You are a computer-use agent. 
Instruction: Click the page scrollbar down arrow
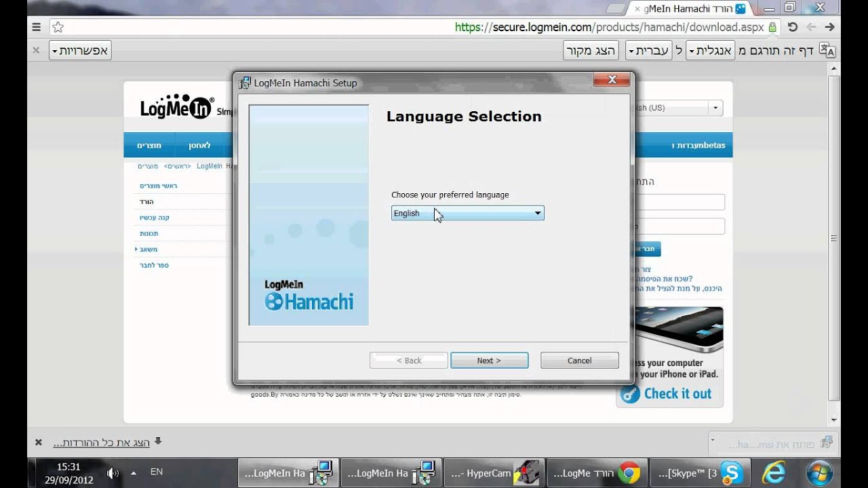tap(835, 420)
